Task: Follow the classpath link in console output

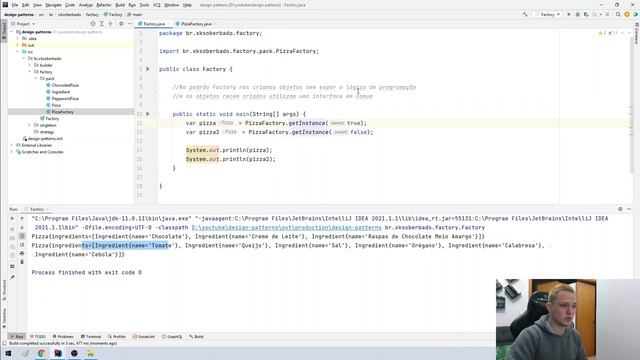Action: click(x=286, y=227)
